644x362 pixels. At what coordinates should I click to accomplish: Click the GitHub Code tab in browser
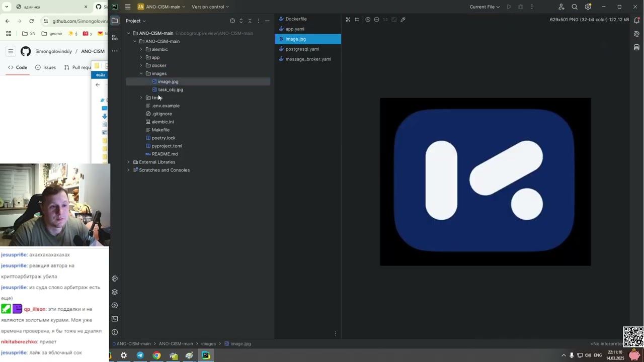[18, 67]
